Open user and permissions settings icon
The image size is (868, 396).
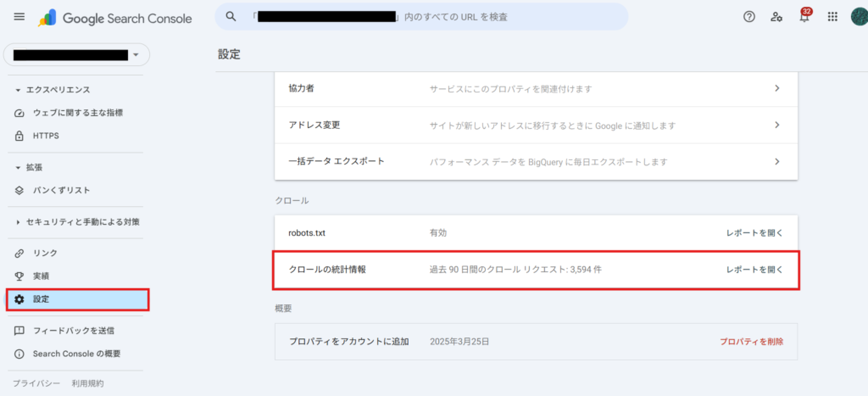click(x=776, y=17)
